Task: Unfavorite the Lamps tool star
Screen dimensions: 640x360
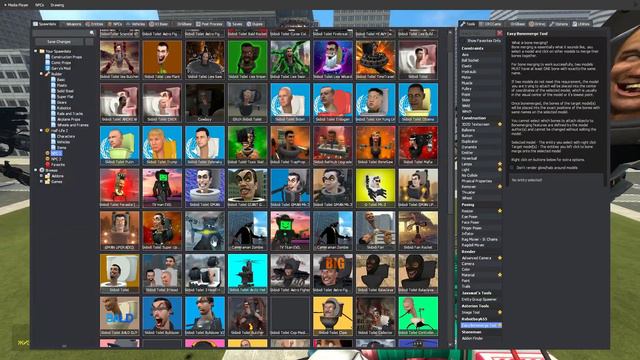Action: [x=500, y=164]
